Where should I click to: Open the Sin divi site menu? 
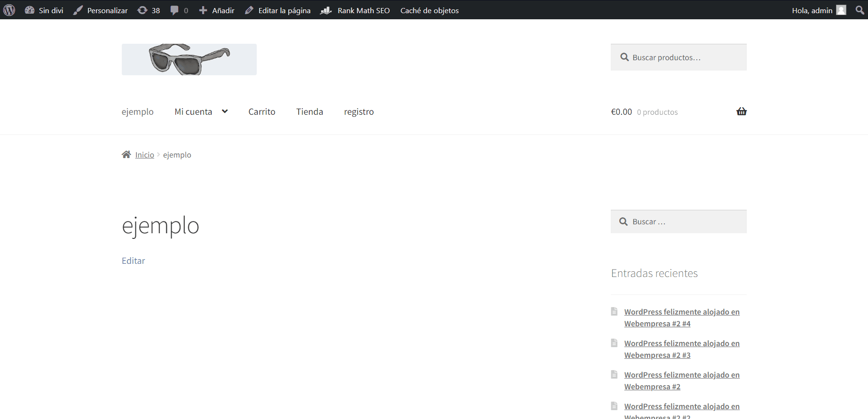pyautogui.click(x=44, y=10)
